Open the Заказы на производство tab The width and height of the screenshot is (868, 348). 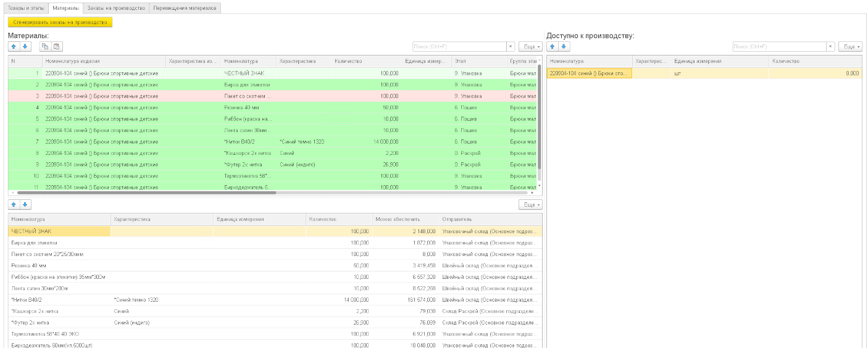coord(116,8)
